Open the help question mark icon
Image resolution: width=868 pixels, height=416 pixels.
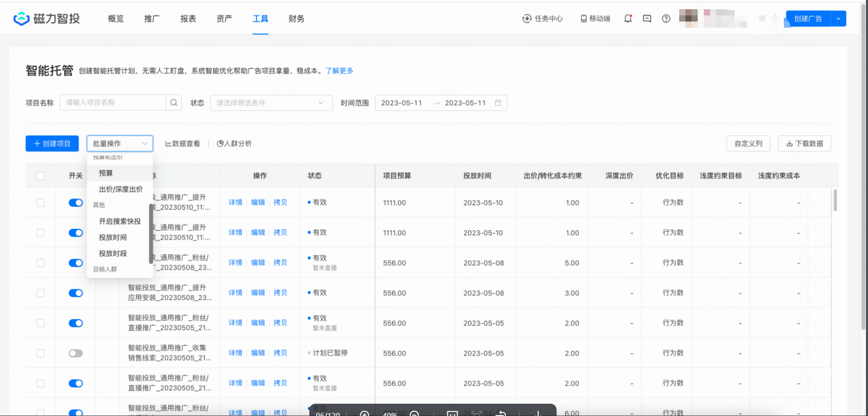point(666,18)
